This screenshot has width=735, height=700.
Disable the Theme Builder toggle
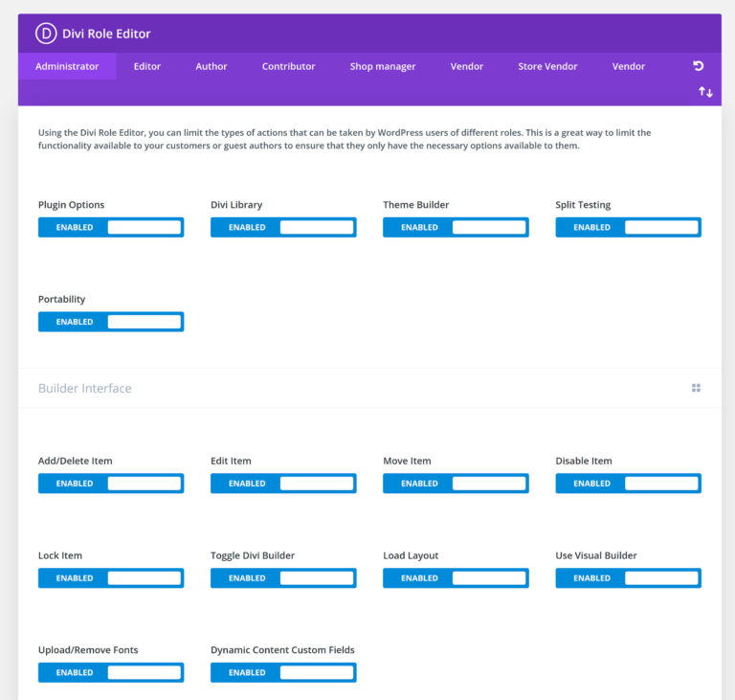click(456, 227)
